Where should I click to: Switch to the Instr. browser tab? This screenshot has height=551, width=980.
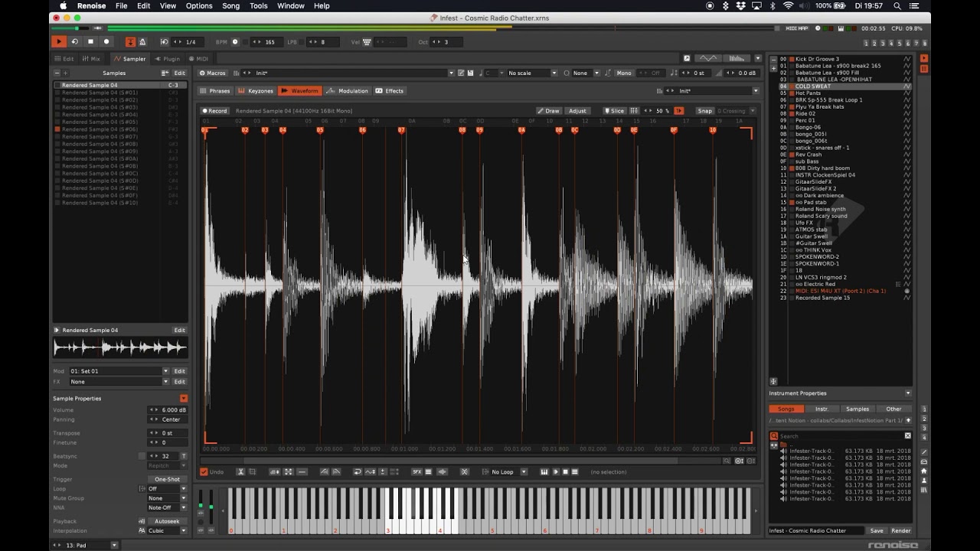coord(822,409)
